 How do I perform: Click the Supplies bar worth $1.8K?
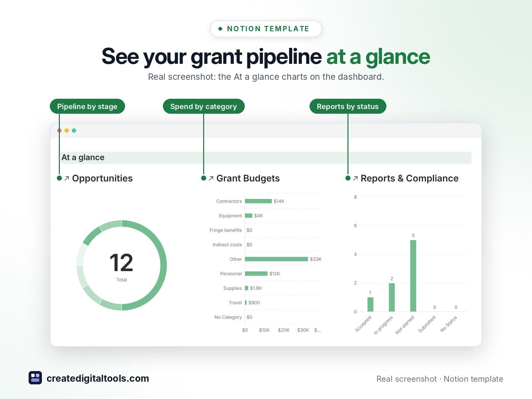click(x=247, y=288)
